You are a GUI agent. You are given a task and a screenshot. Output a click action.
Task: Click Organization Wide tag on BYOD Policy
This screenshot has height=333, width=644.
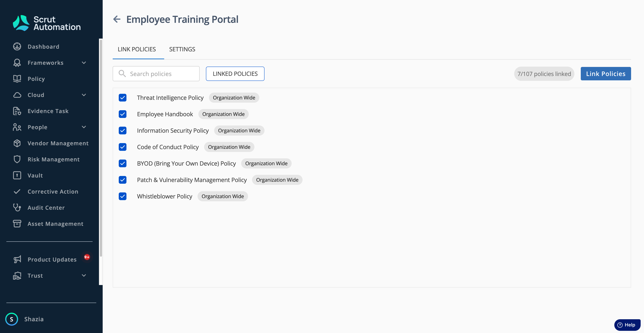pos(266,164)
